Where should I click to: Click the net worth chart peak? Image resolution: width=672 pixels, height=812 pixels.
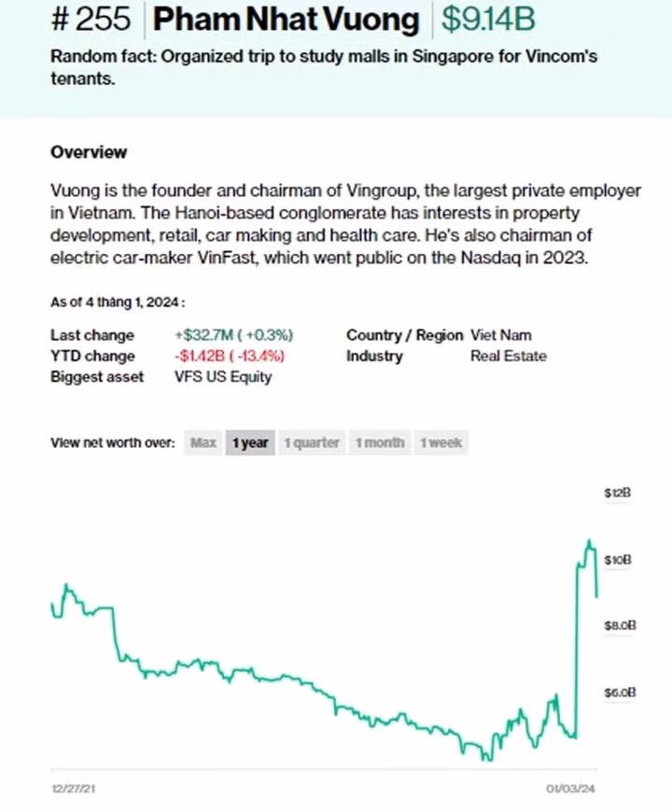[590, 541]
